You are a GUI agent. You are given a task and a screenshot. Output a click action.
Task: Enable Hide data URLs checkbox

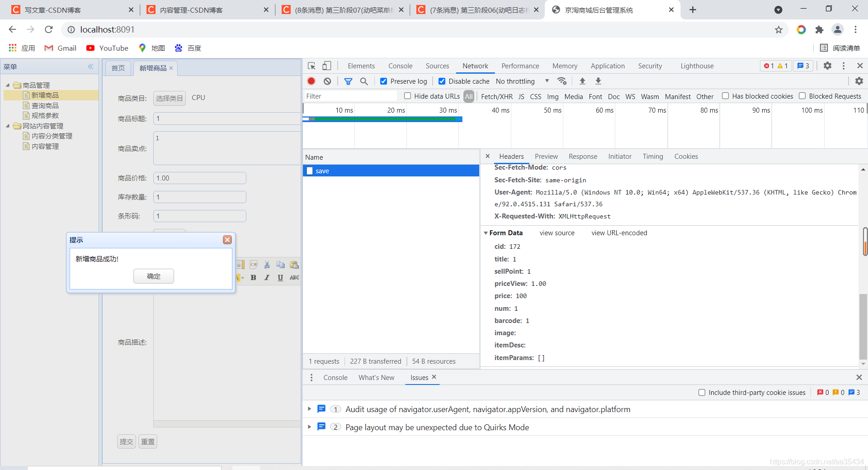(x=407, y=96)
